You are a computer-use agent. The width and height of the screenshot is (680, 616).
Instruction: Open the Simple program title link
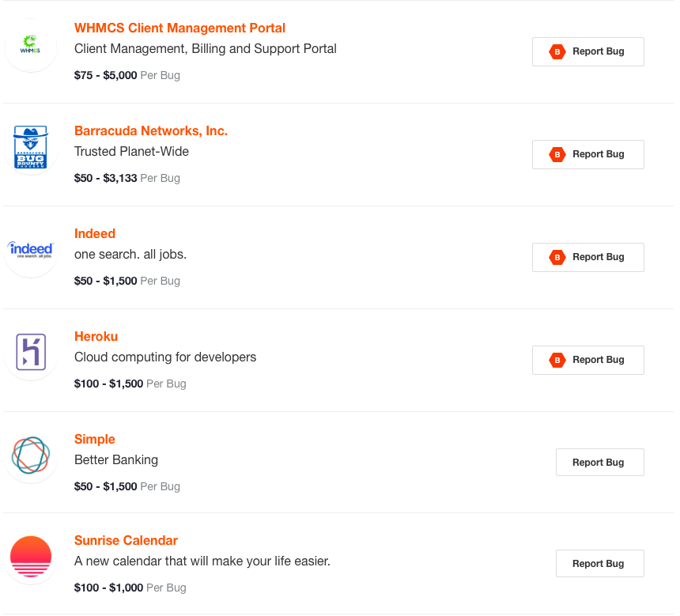tap(95, 439)
